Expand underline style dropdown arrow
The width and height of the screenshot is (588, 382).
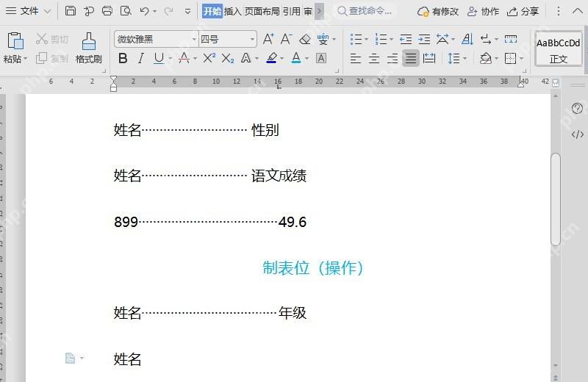[170, 59]
